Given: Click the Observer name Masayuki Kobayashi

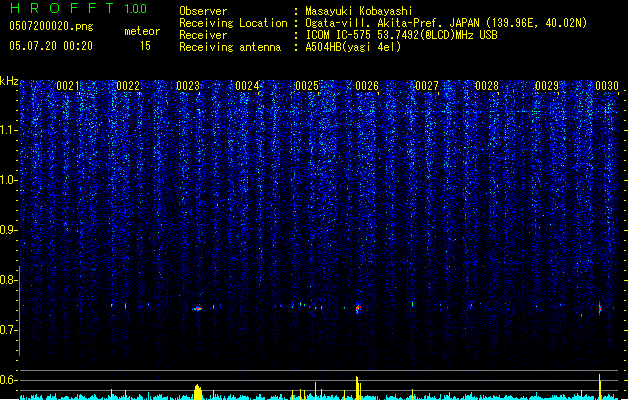Looking at the screenshot, I should click(x=359, y=11).
